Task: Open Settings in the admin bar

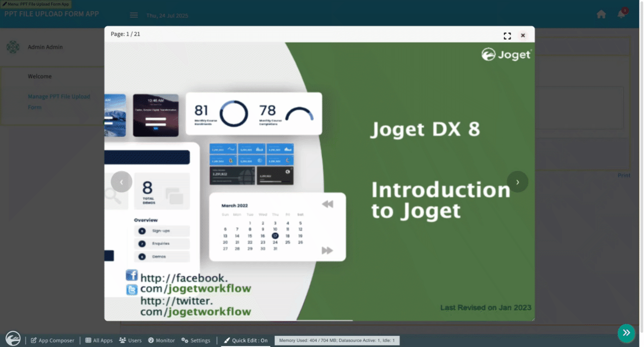Action: click(x=196, y=340)
